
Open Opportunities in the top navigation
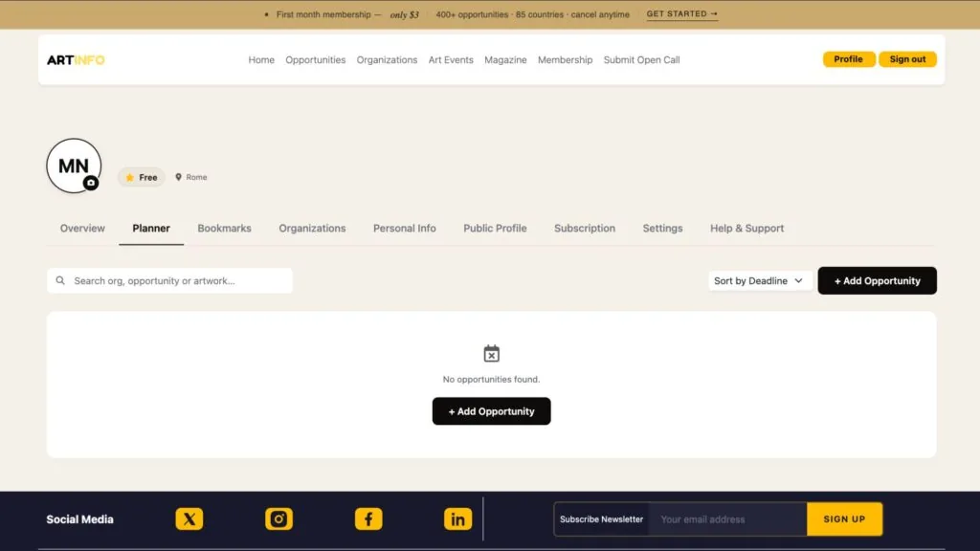pos(316,60)
